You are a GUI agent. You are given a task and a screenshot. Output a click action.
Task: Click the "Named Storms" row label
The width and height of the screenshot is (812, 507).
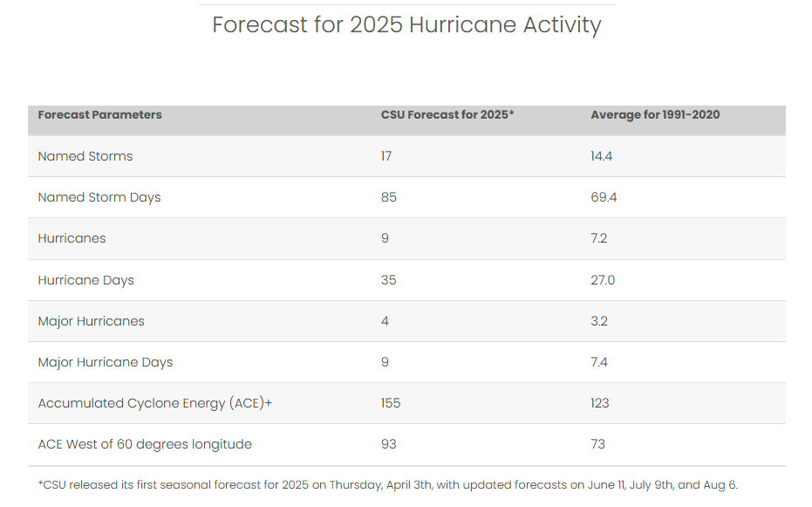85,156
